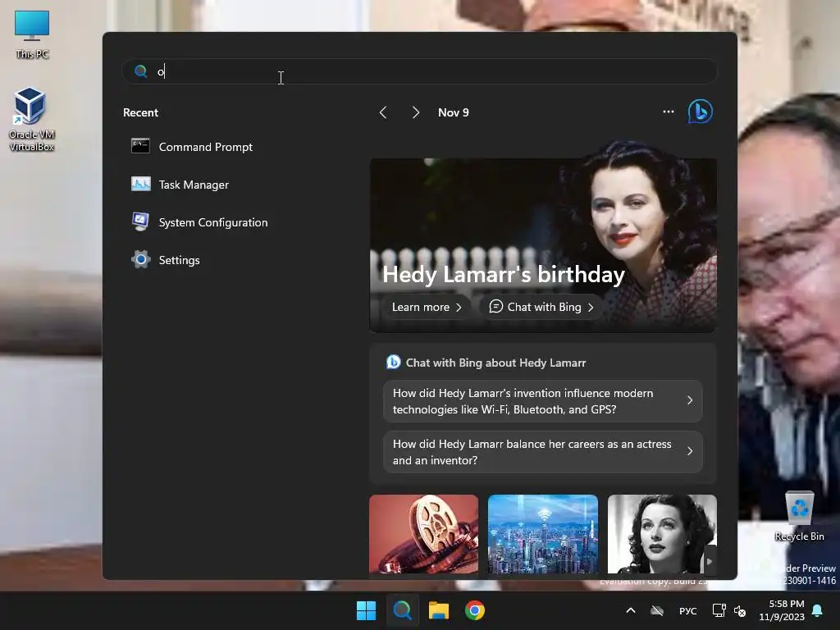The width and height of the screenshot is (840, 630).
Task: Click the Bing icon beside Chat with Bing heading
Action: pyautogui.click(x=394, y=362)
